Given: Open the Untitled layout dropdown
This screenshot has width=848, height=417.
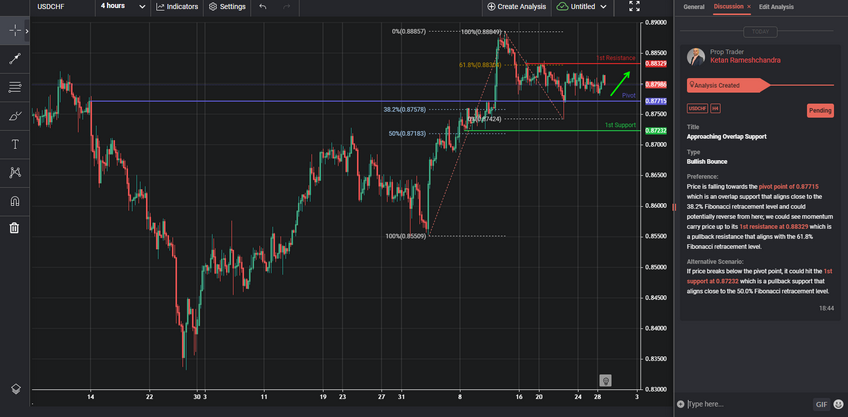Looking at the screenshot, I should (582, 6).
